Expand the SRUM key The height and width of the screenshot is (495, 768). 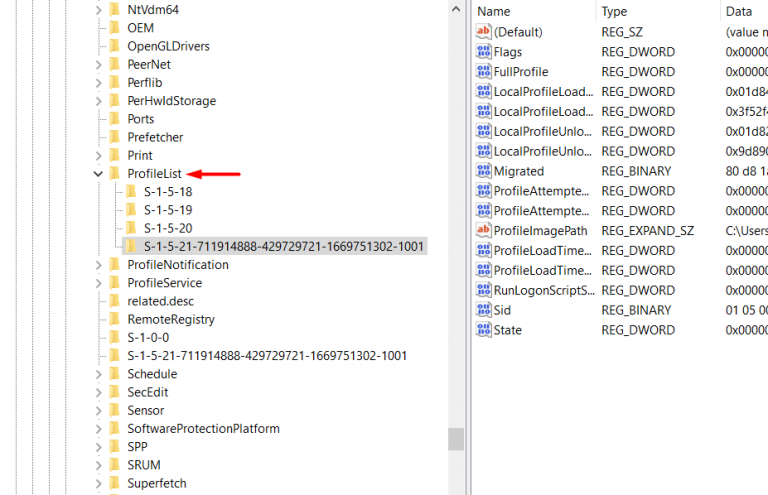click(98, 465)
